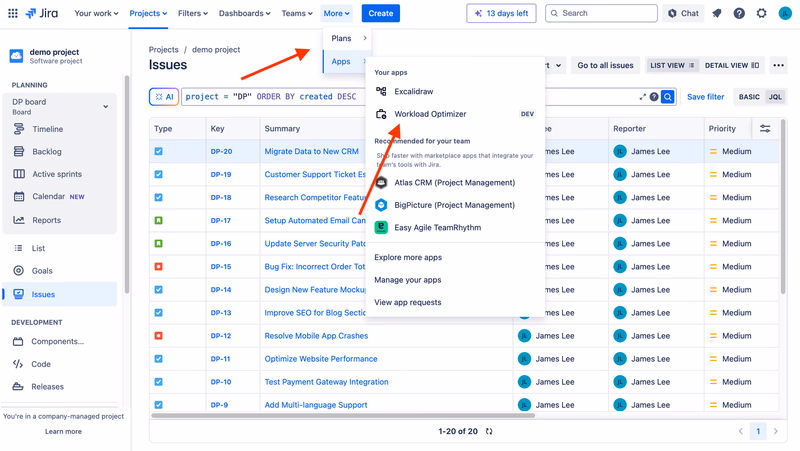
Task: Click the List icon in sidebar
Action: pyautogui.click(x=18, y=248)
